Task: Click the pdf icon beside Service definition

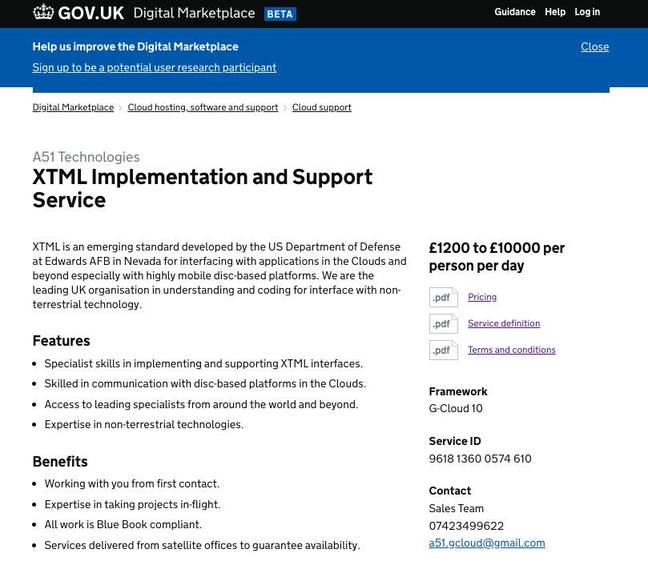Action: pyautogui.click(x=443, y=324)
